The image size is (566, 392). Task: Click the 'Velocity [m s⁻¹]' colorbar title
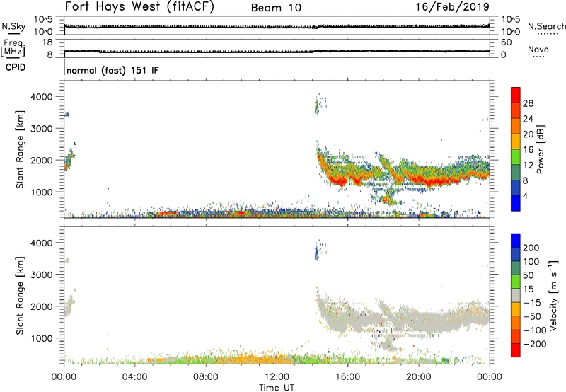coord(553,295)
